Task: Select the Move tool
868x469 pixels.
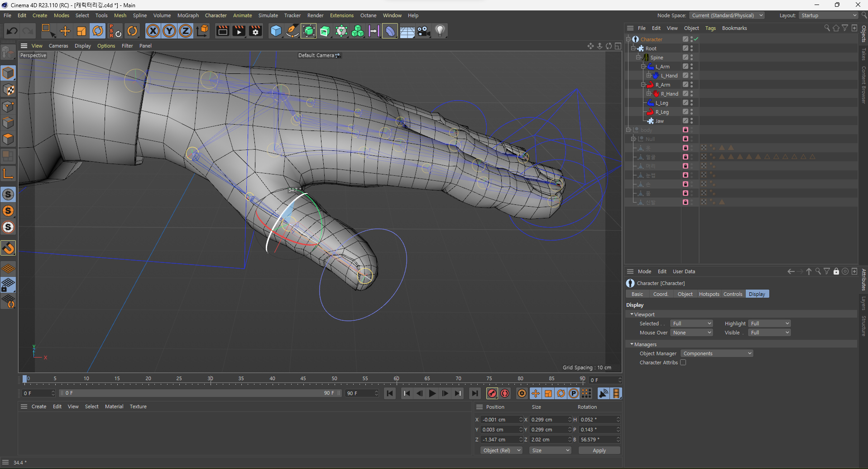Action: (x=65, y=31)
